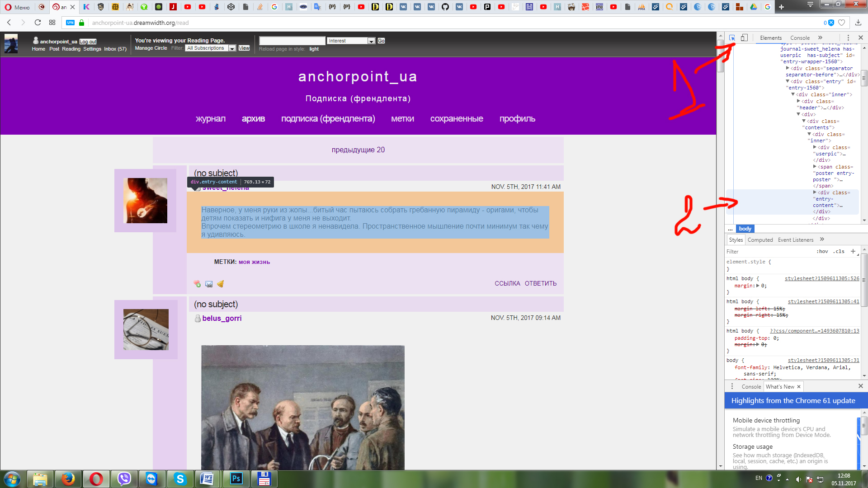The width and height of the screenshot is (868, 488).
Task: Open the журнал menu item
Action: (x=210, y=119)
